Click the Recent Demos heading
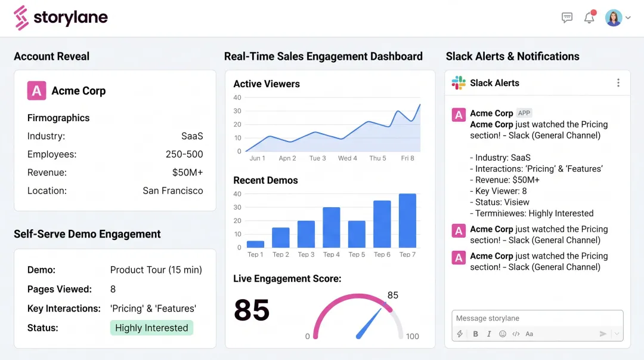644x360 pixels. point(265,180)
